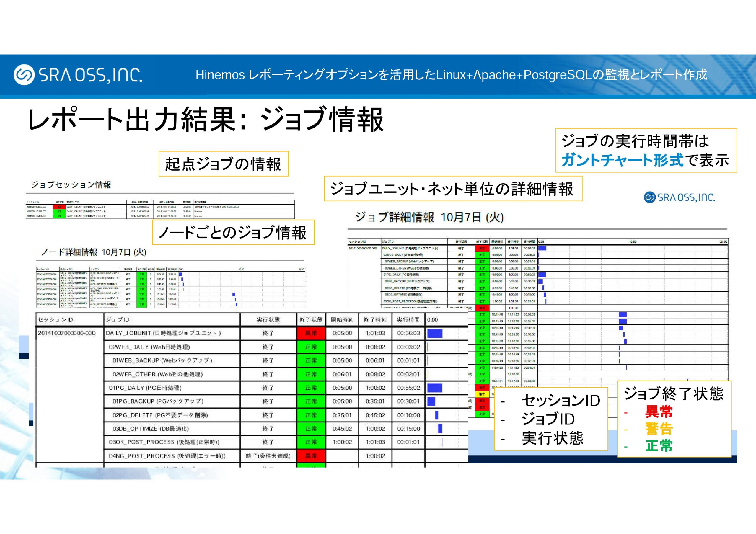Click the 実行状態 column header in the enlarged table
The height and width of the screenshot is (534, 756).
(268, 320)
